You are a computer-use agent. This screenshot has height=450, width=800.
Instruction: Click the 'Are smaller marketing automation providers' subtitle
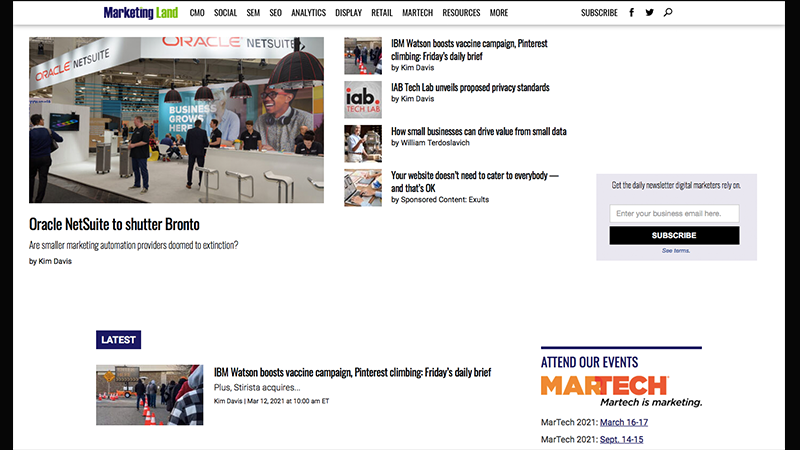tap(133, 245)
